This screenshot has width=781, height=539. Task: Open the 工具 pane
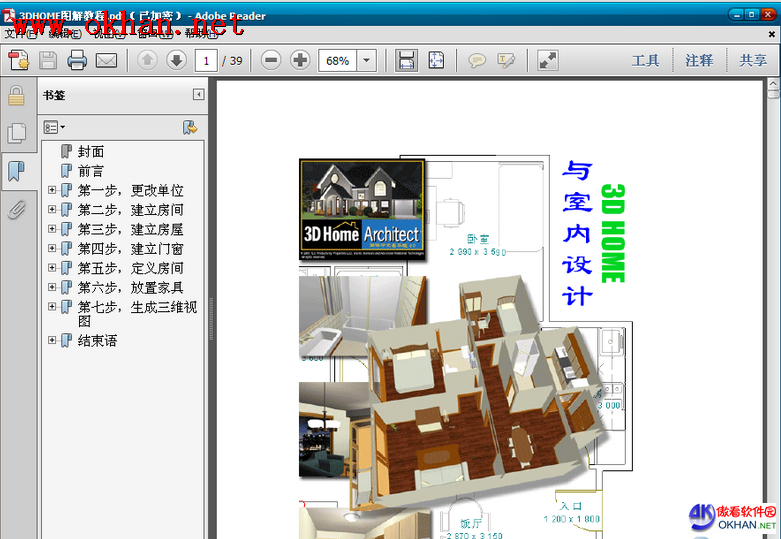click(x=646, y=61)
